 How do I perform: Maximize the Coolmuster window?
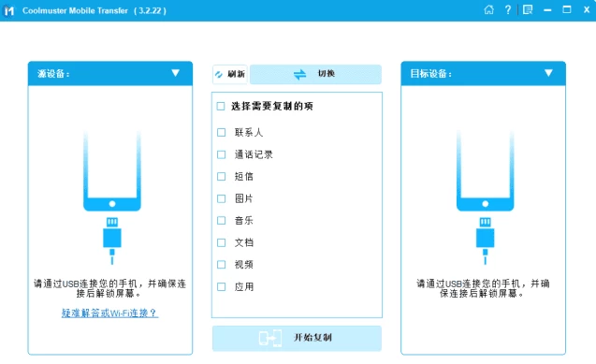(x=567, y=10)
